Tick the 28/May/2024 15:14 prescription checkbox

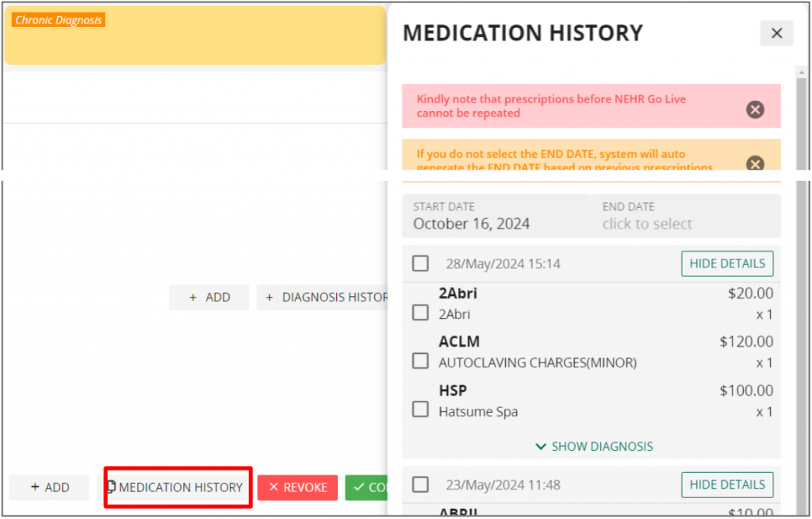pos(420,263)
